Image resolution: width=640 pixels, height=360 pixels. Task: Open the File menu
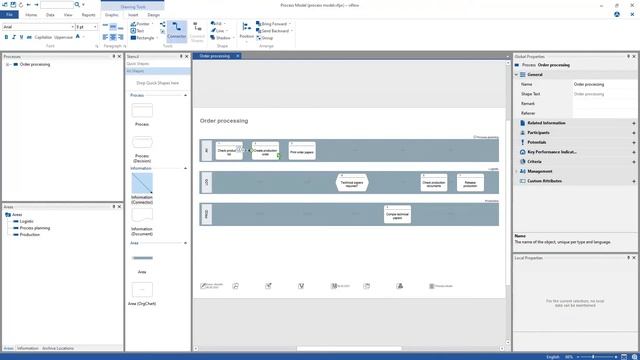[9, 15]
